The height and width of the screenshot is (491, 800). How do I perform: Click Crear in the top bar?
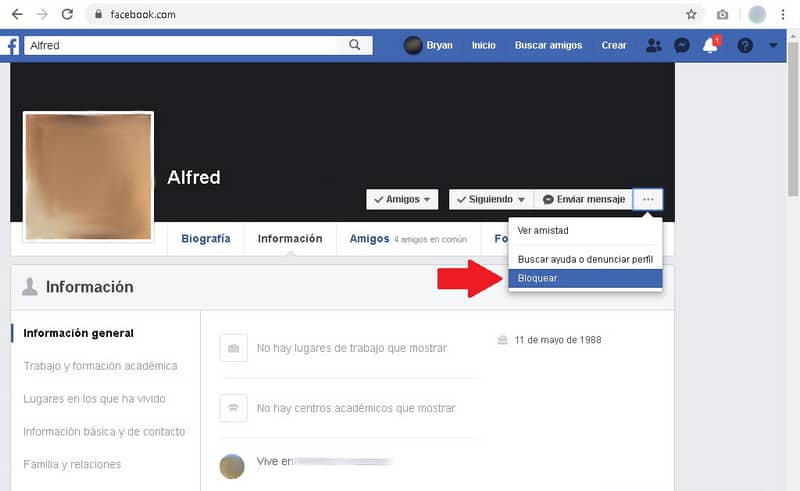614,45
